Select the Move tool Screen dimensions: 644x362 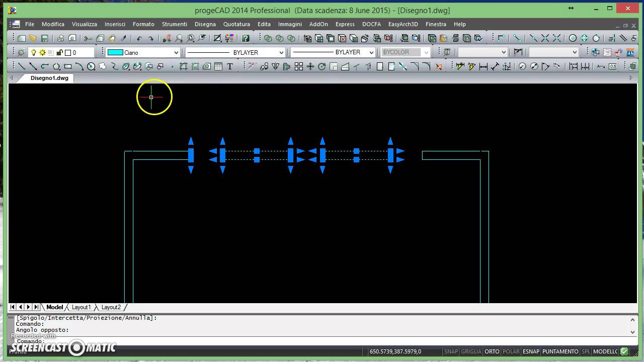tap(310, 66)
